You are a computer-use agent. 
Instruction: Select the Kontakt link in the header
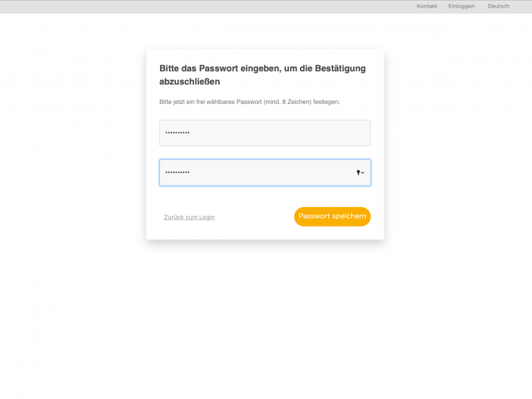(427, 6)
